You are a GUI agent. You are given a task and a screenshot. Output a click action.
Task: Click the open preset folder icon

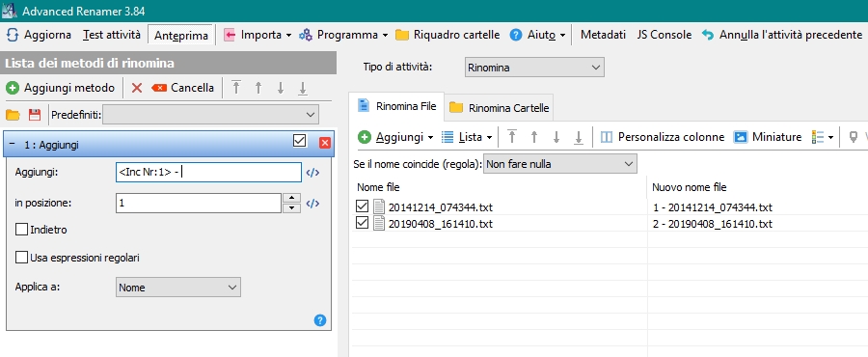(x=13, y=115)
